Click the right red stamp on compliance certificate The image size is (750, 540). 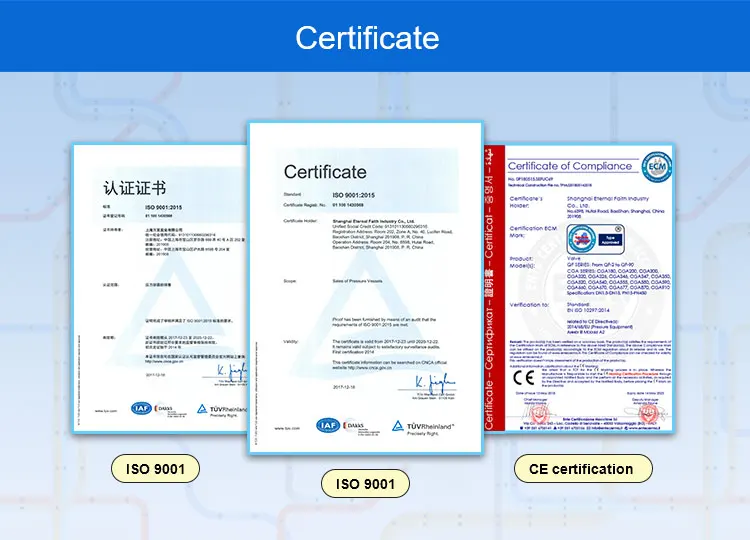[647, 412]
